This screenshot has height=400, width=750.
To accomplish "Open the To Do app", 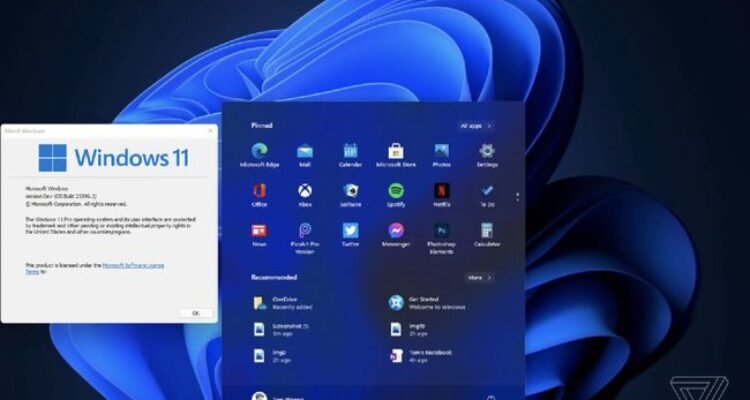I will pos(487,195).
